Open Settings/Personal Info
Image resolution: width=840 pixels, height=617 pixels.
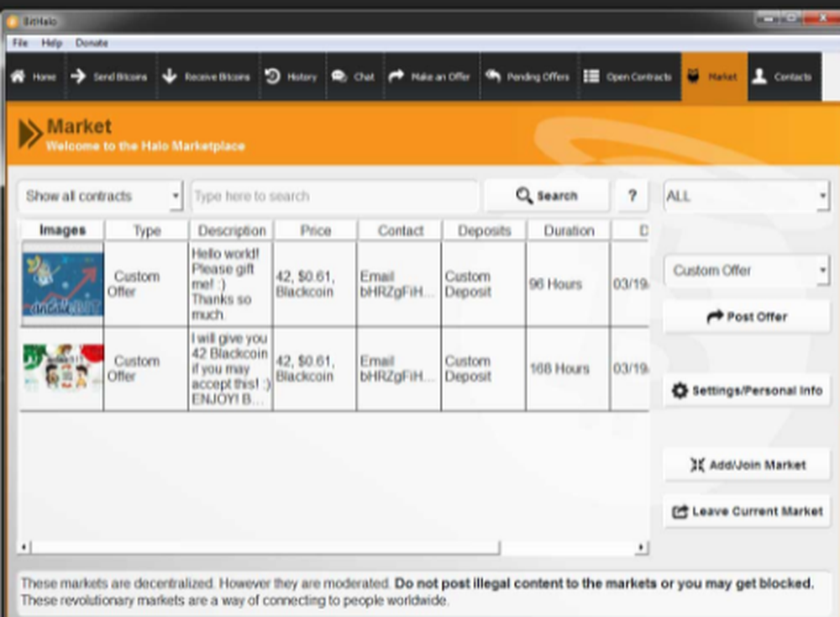746,390
